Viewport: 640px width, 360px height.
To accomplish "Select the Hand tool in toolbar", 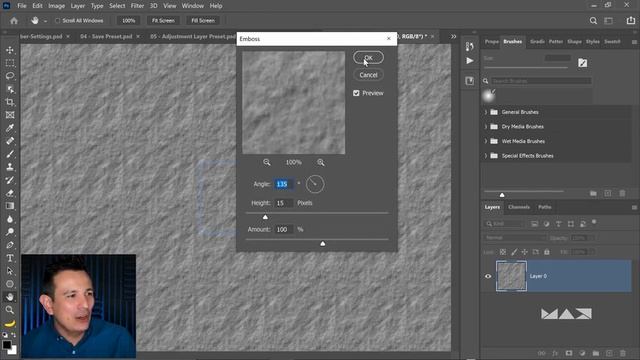I will [x=10, y=297].
